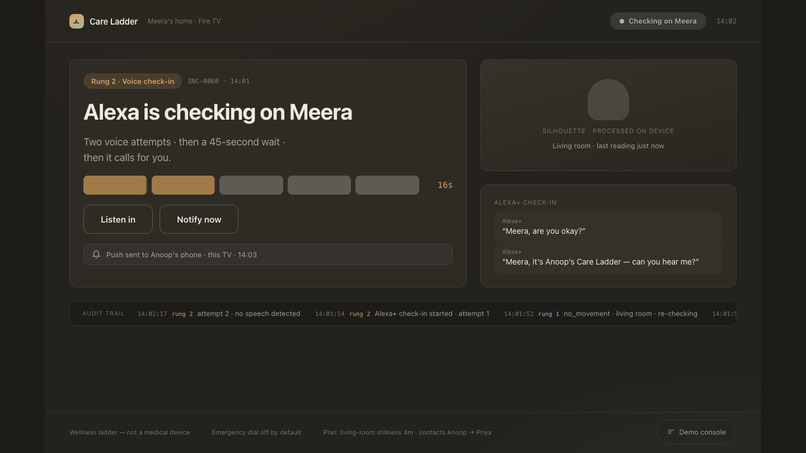The image size is (806, 453).
Task: Click the Alexa+ Check-in panel heading
Action: 525,203
